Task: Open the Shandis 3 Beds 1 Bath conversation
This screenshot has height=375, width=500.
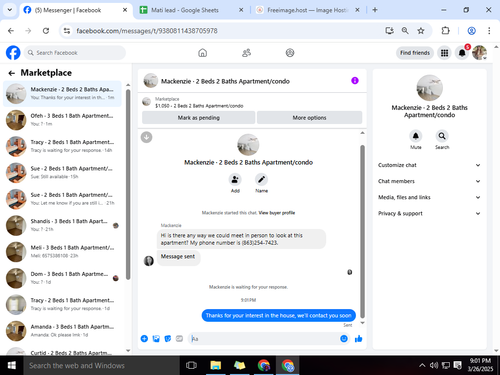Action: 62,225
